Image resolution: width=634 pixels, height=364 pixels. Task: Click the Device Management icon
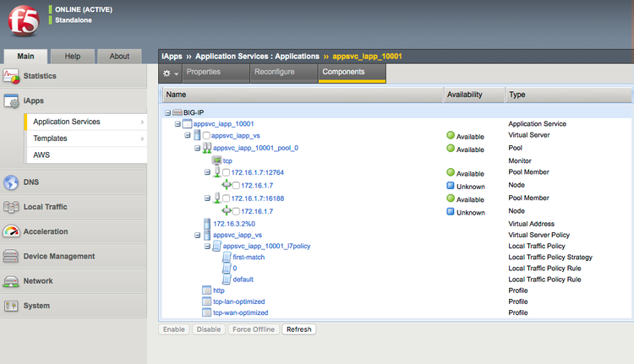(11, 256)
